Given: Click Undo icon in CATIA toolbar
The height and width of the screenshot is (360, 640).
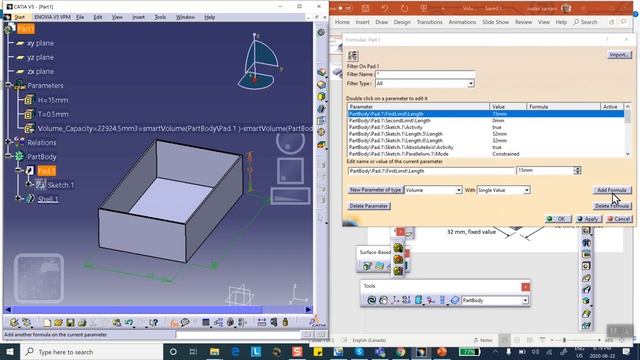Looking at the screenshot, I should [x=129, y=323].
